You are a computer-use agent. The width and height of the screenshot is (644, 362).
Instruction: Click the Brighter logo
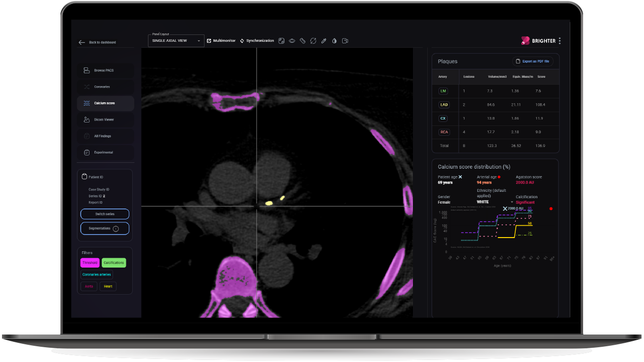tap(538, 41)
